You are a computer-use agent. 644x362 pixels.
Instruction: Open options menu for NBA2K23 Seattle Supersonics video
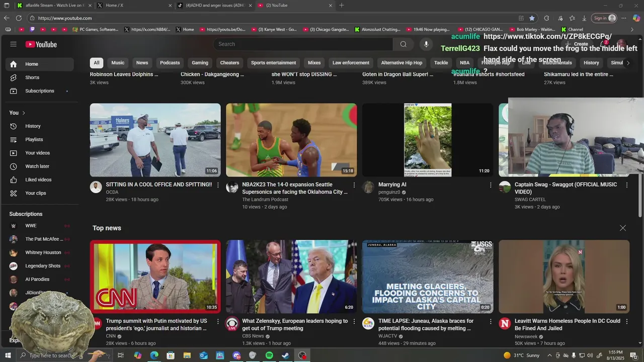354,185
